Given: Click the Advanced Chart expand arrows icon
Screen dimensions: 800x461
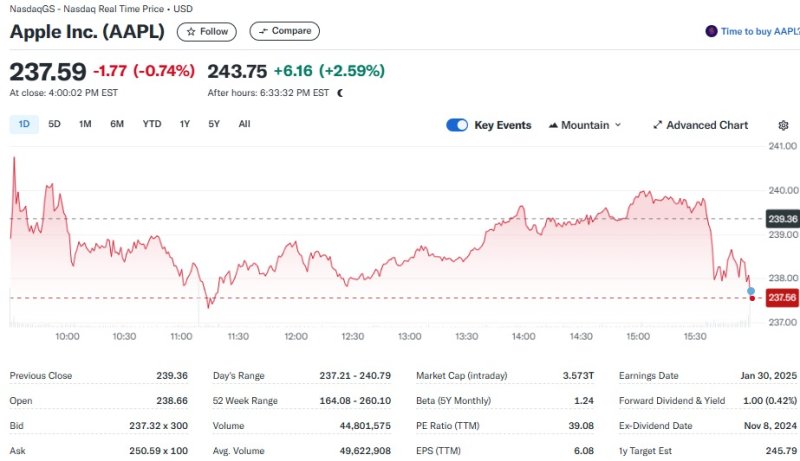Looking at the screenshot, I should pyautogui.click(x=658, y=125).
